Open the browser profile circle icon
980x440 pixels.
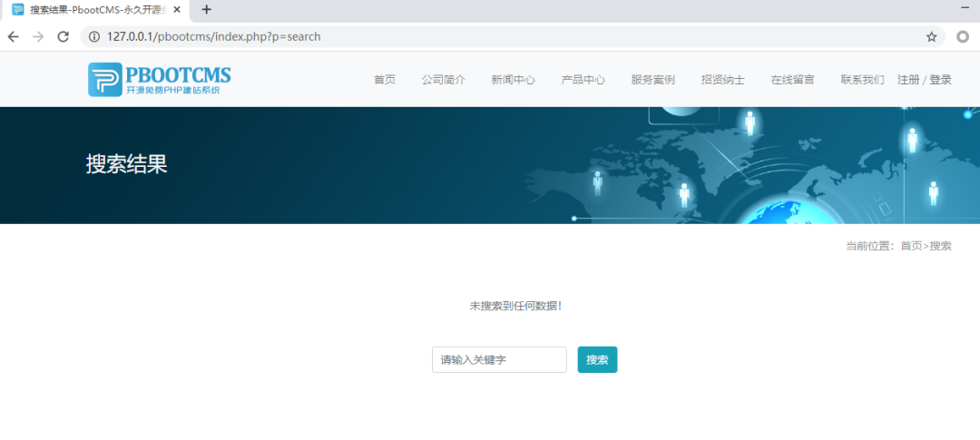tap(963, 37)
